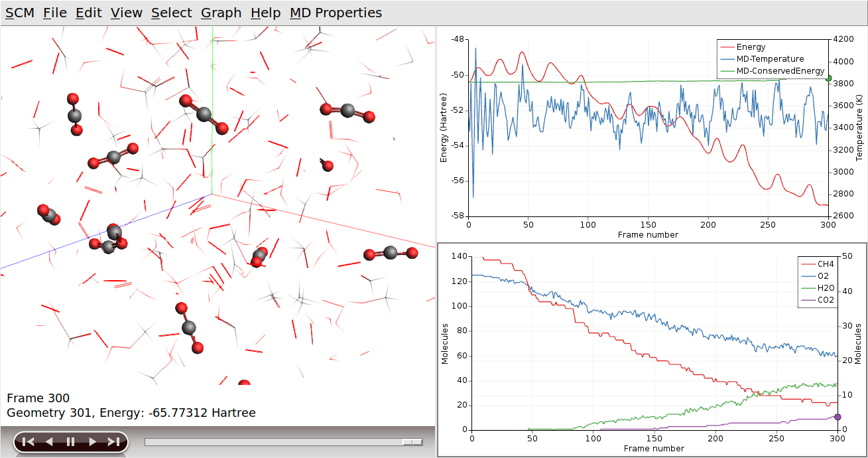Viewport: 868px width, 458px height.
Task: Open the SCM menu
Action: pos(19,12)
